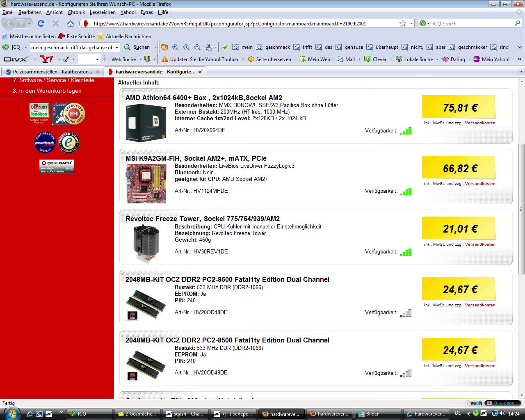Close the hardwareversand.de tab

point(200,72)
